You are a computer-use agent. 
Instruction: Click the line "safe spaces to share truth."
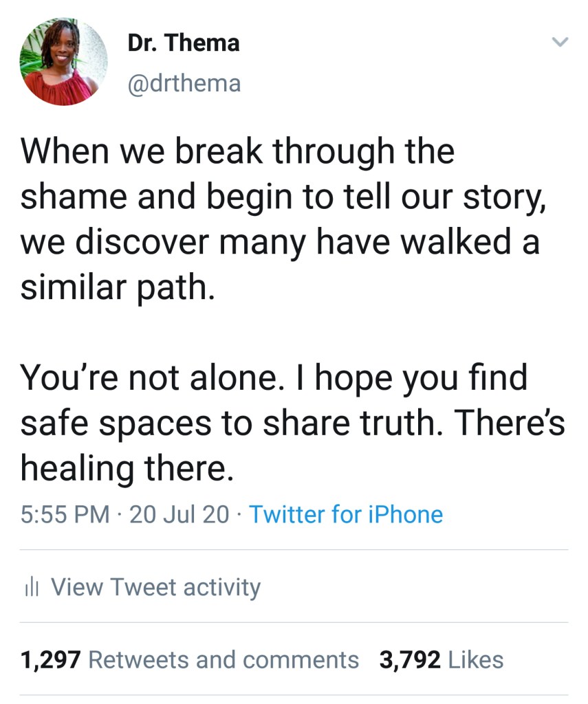click(x=292, y=423)
